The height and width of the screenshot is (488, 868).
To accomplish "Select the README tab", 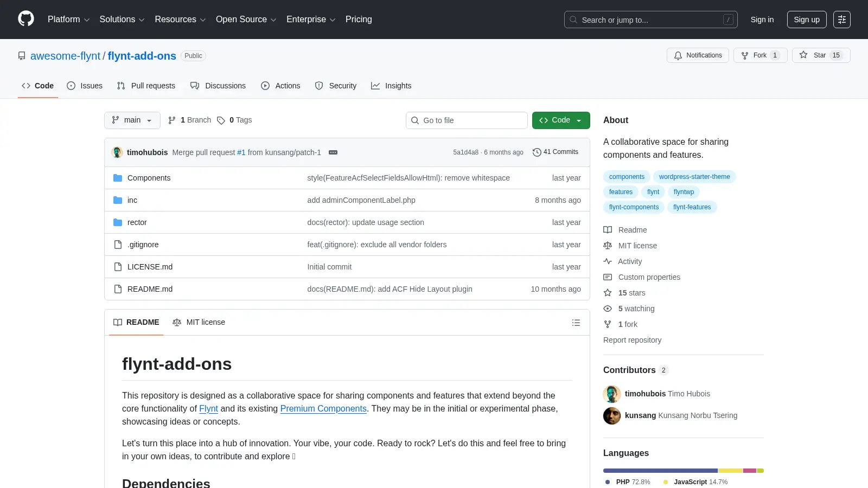I will 136,322.
